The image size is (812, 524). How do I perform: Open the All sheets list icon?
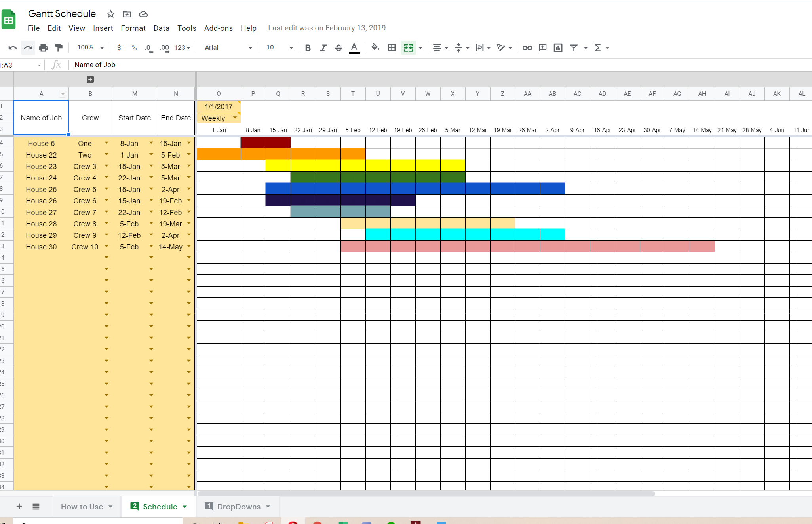pyautogui.click(x=36, y=506)
